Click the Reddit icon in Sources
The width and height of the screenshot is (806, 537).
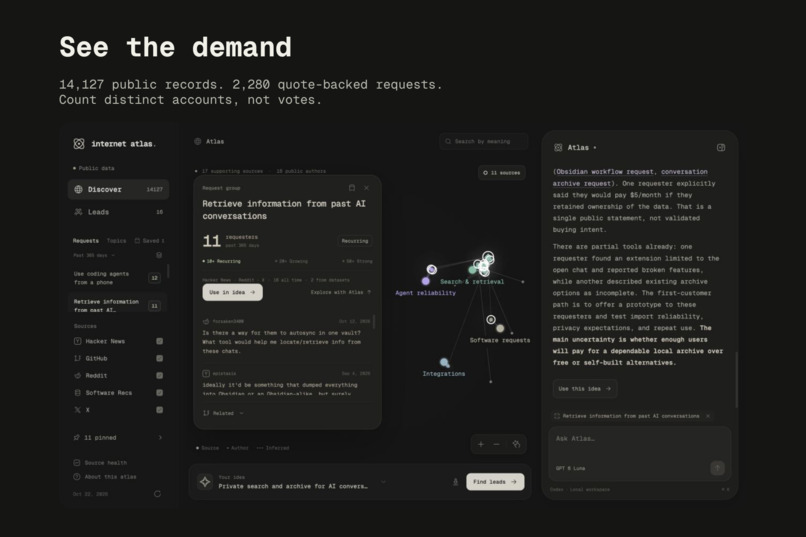point(78,376)
